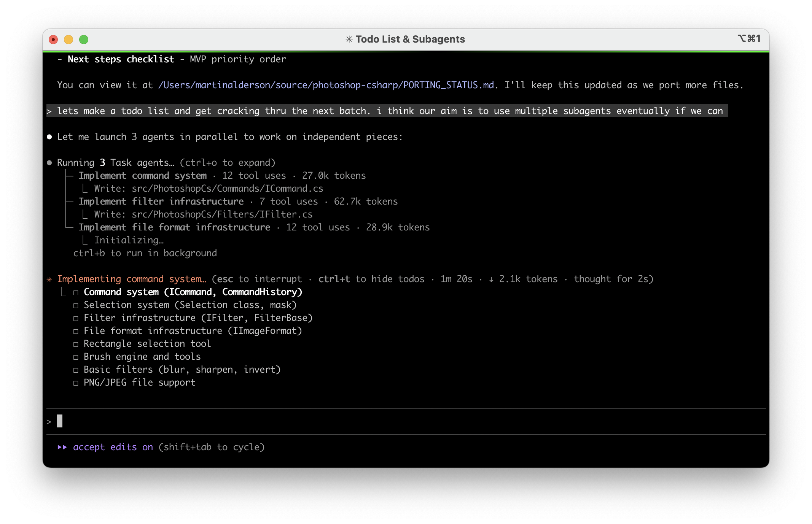Click the yellow minimize window button

[x=68, y=40]
